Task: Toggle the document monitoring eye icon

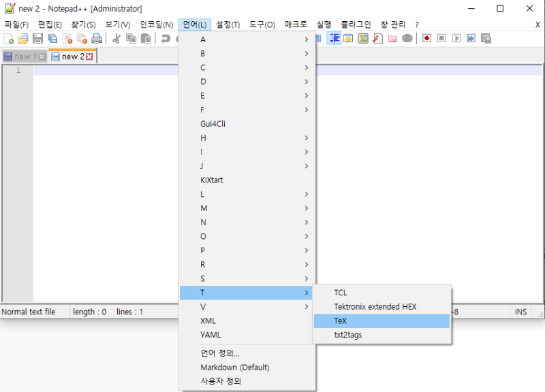Action: [x=407, y=39]
